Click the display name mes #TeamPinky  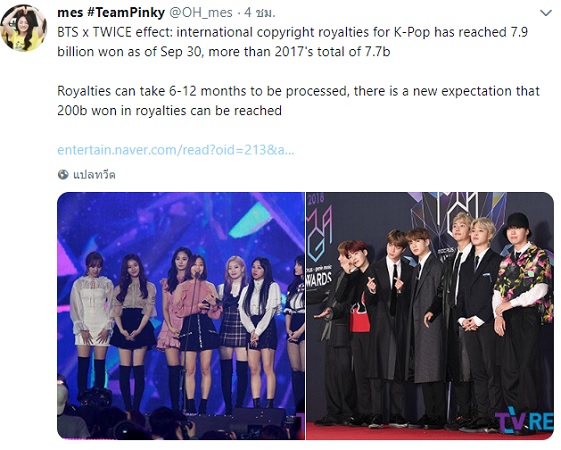pos(111,13)
